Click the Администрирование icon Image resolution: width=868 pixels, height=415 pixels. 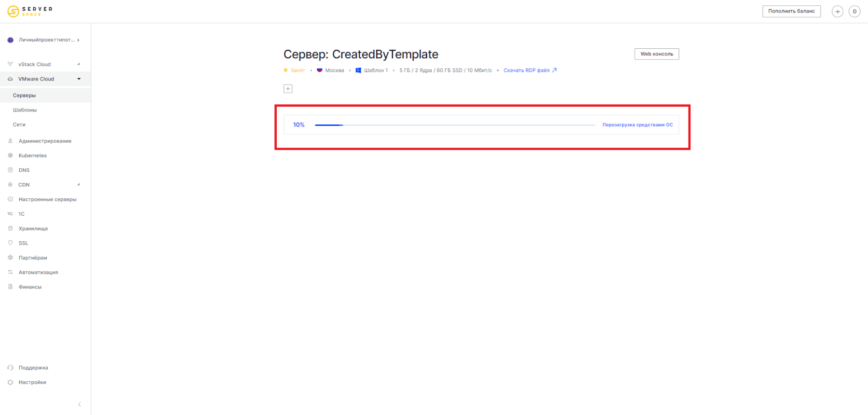tap(10, 141)
